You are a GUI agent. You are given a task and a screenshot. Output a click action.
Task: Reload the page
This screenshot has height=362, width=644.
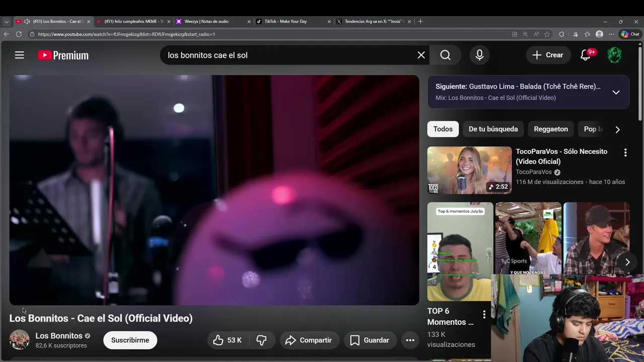click(19, 34)
